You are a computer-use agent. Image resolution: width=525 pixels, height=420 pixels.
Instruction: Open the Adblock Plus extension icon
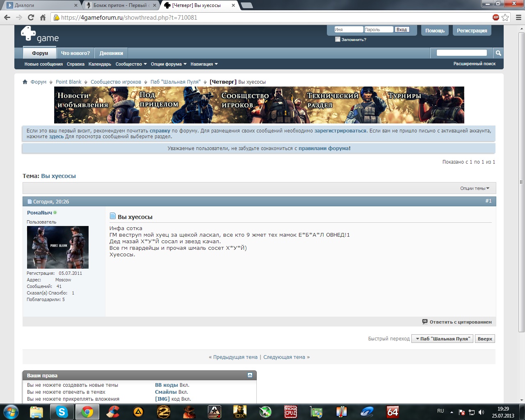coord(496,17)
